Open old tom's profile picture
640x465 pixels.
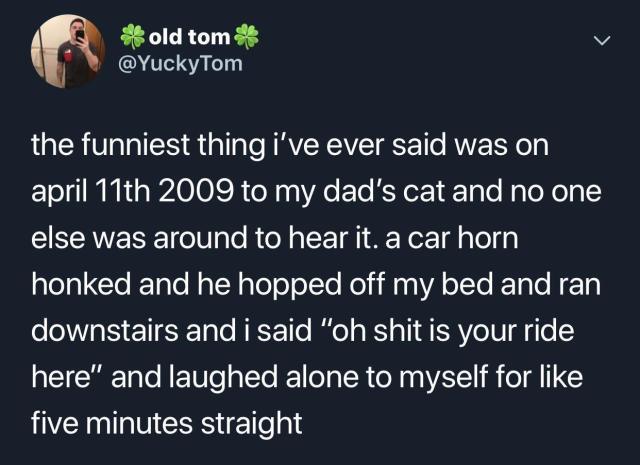pos(69,51)
